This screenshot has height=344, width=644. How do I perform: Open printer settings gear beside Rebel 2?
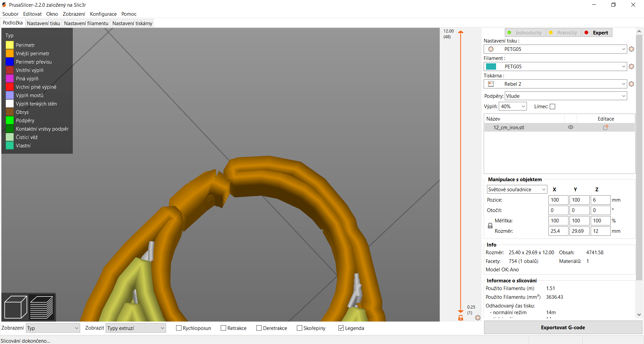coord(631,84)
